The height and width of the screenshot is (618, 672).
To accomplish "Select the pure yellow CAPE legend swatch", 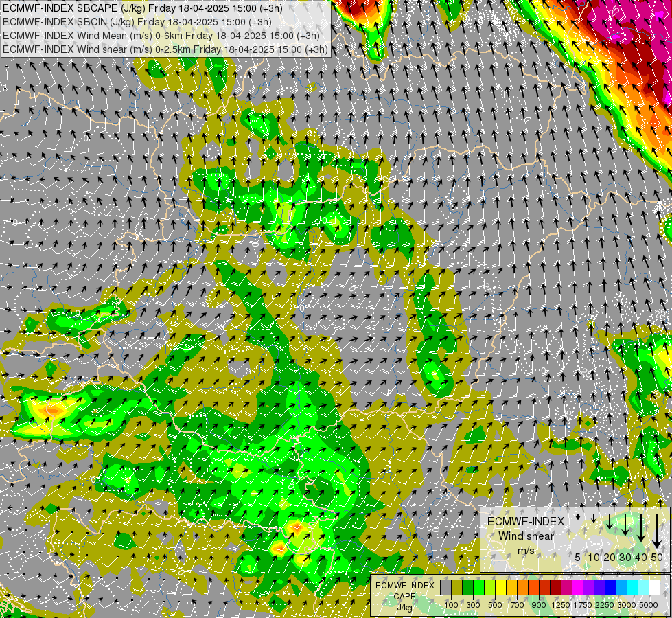I will pyautogui.click(x=501, y=587).
